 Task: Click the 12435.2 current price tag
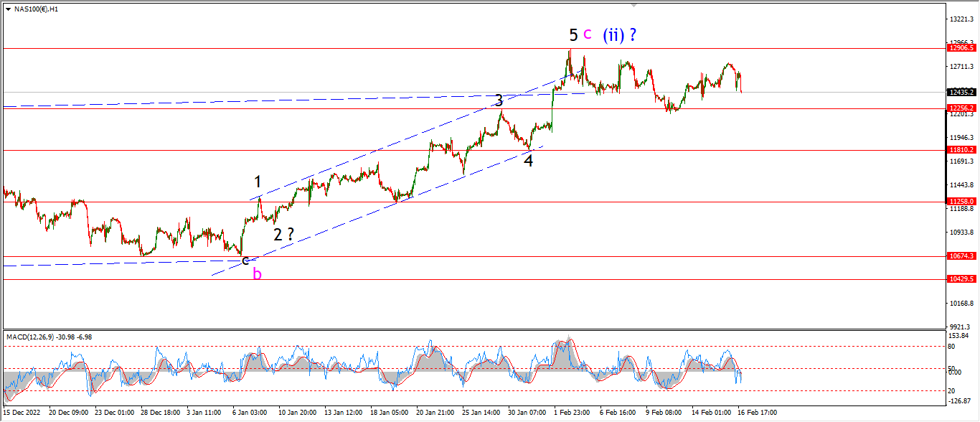pyautogui.click(x=961, y=92)
